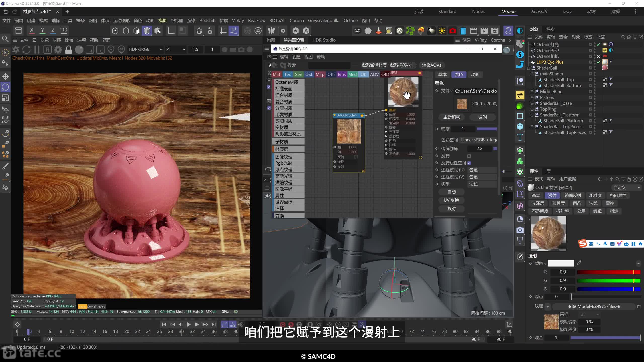Open the 色彩空间 Linear sRGB dropdown
Image resolution: width=644 pixels, height=362 pixels.
[478, 140]
